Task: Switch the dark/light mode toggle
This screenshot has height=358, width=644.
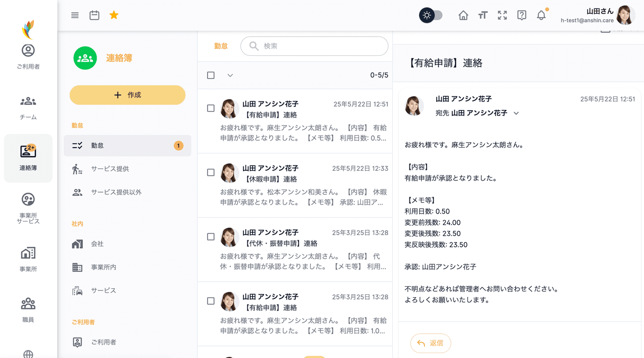Action: 431,15
